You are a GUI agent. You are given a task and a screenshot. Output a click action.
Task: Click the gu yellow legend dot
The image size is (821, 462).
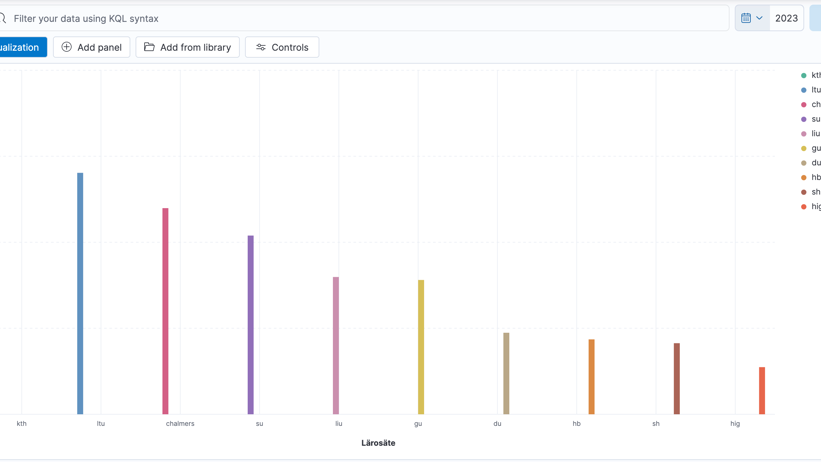tap(804, 148)
